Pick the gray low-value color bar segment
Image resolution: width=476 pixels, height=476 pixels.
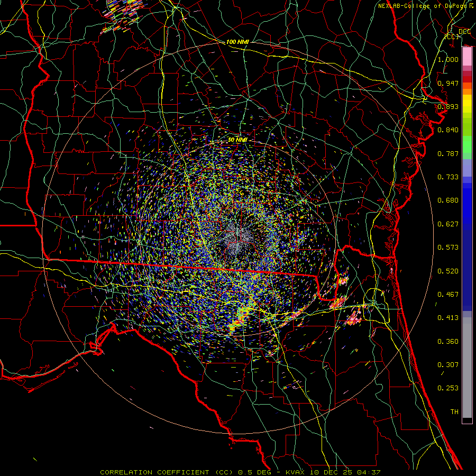click(x=467, y=368)
